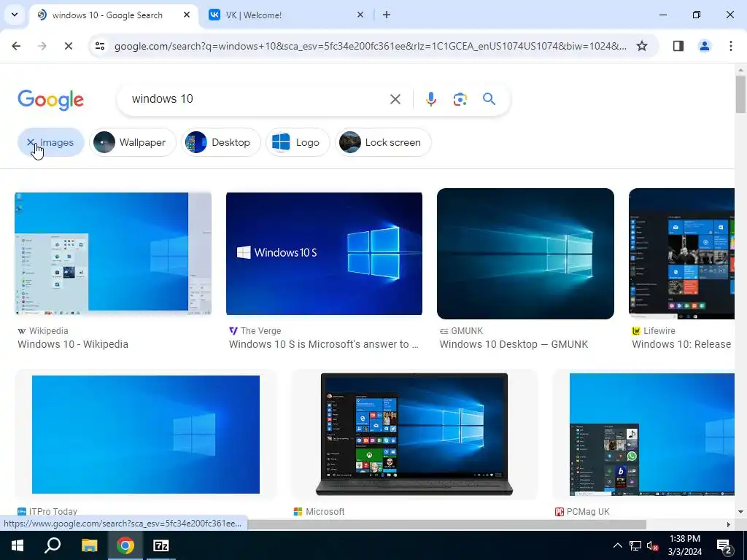The width and height of the screenshot is (747, 560).
Task: Open 7-Zip from the taskbar
Action: pos(161,545)
